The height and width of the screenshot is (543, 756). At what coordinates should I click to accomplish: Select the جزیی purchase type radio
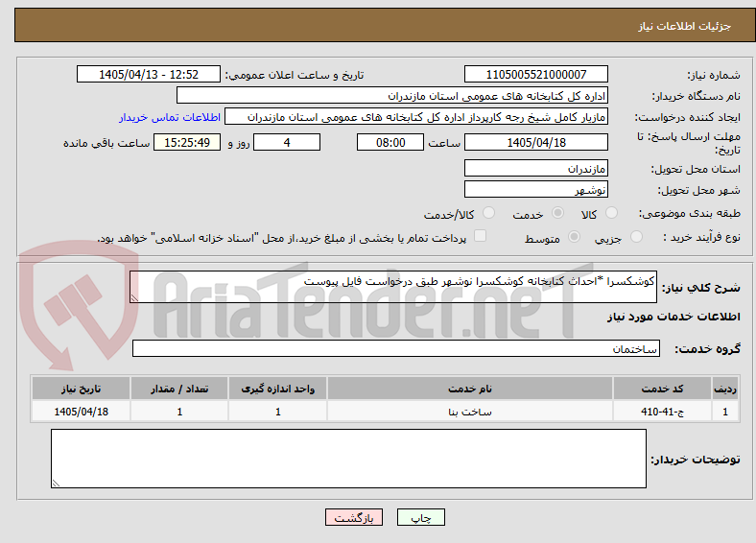click(x=636, y=237)
